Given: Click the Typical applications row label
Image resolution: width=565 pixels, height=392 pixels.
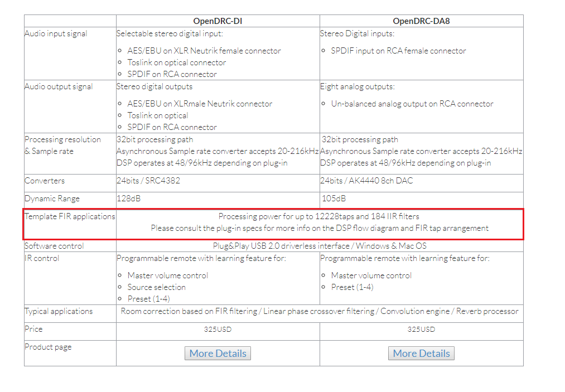Looking at the screenshot, I should [x=59, y=311].
